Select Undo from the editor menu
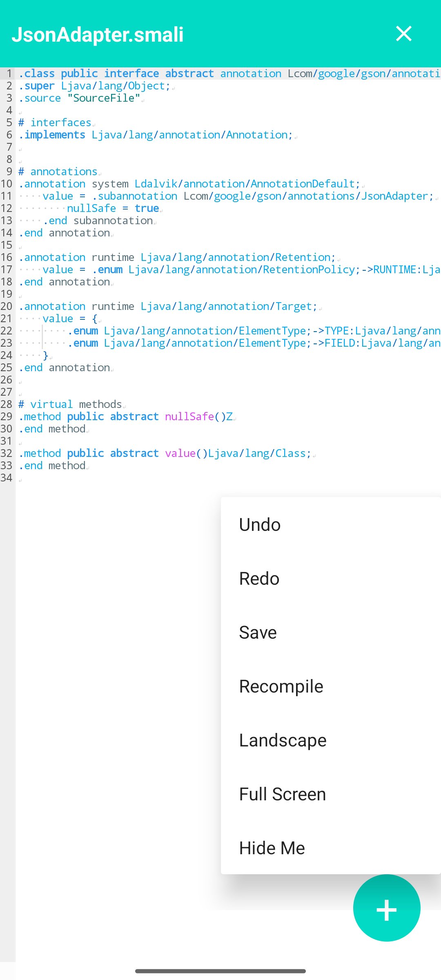 [x=260, y=524]
